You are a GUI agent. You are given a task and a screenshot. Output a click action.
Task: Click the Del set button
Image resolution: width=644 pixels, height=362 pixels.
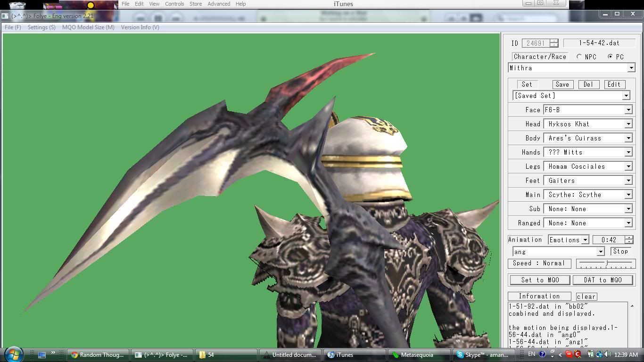(588, 84)
